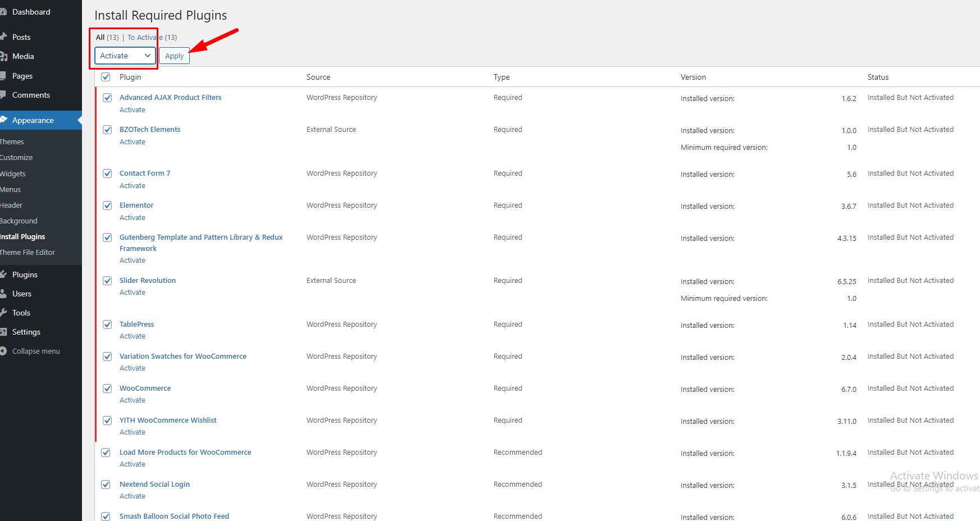The width and height of the screenshot is (980, 521).
Task: Open the bulk actions Activate dropdown
Action: click(x=125, y=56)
